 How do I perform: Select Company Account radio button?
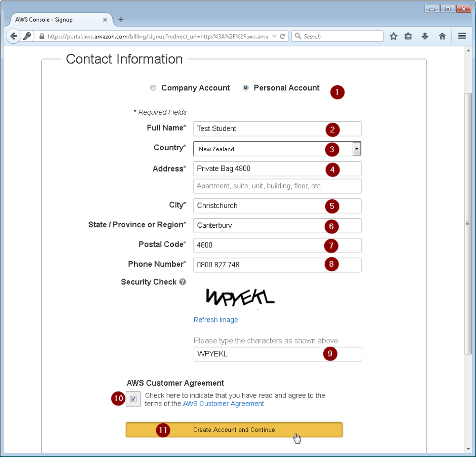[153, 88]
